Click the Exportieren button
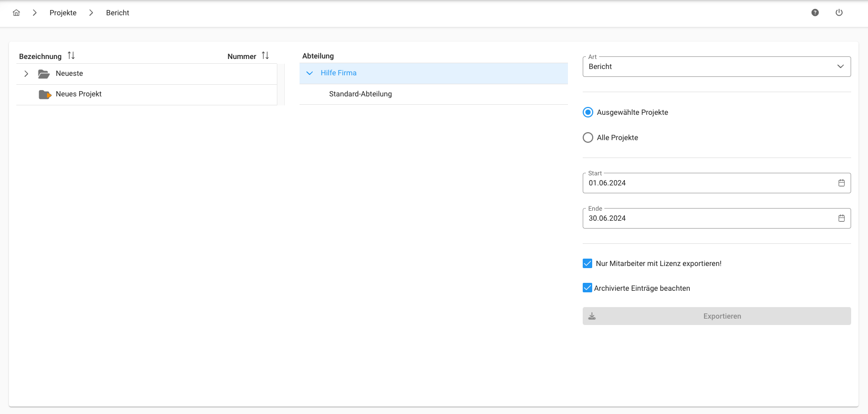The image size is (868, 414). pos(717,316)
